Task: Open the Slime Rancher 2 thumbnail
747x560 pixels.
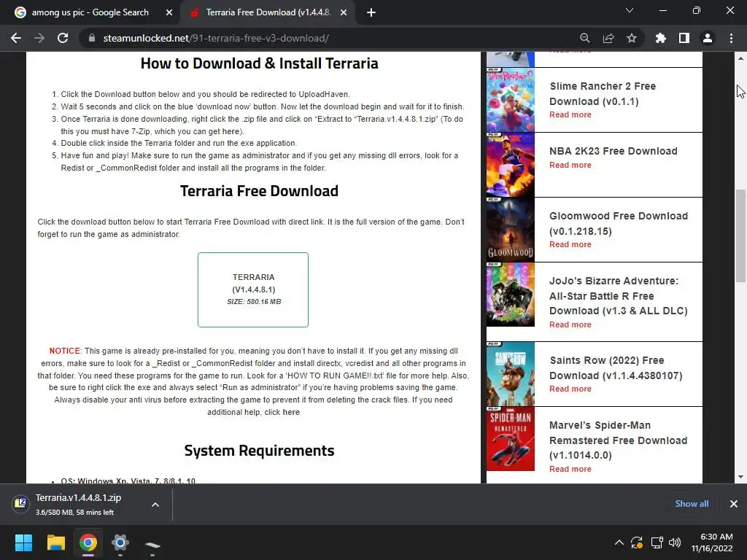Action: coord(510,100)
